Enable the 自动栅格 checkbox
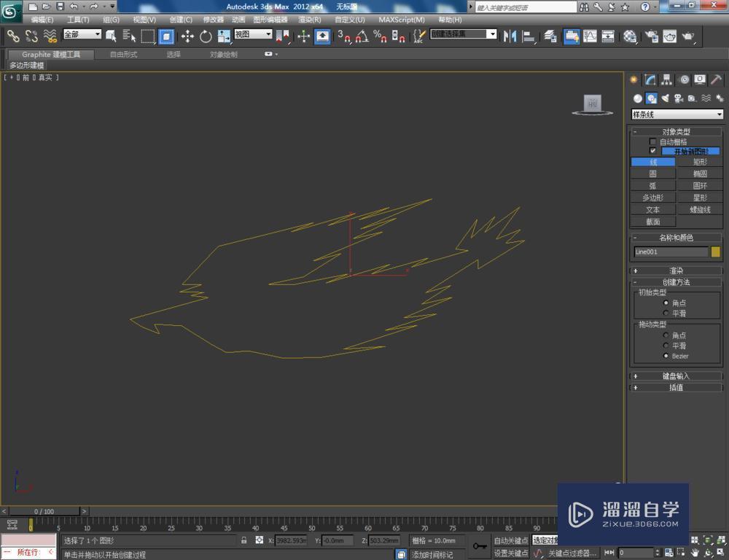The height and width of the screenshot is (560, 729). (x=652, y=142)
